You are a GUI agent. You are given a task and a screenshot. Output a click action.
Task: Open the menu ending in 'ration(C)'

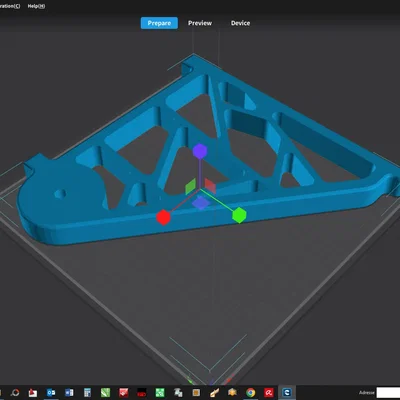(x=10, y=6)
